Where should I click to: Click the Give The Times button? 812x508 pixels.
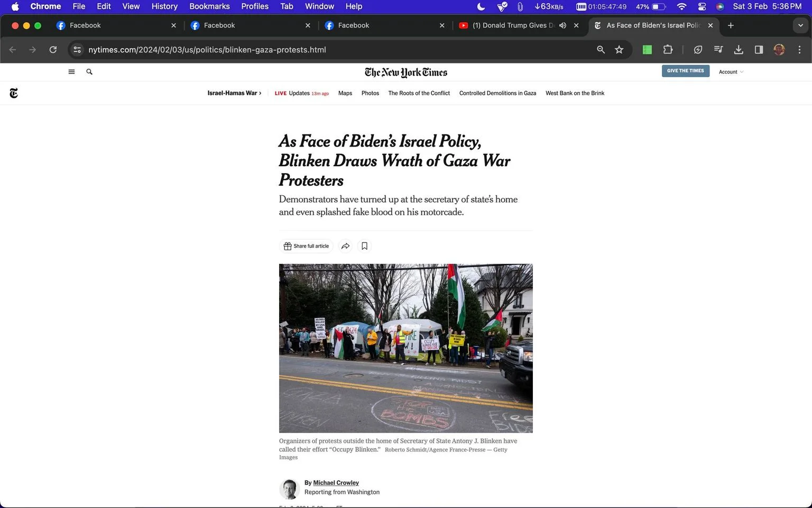685,71
